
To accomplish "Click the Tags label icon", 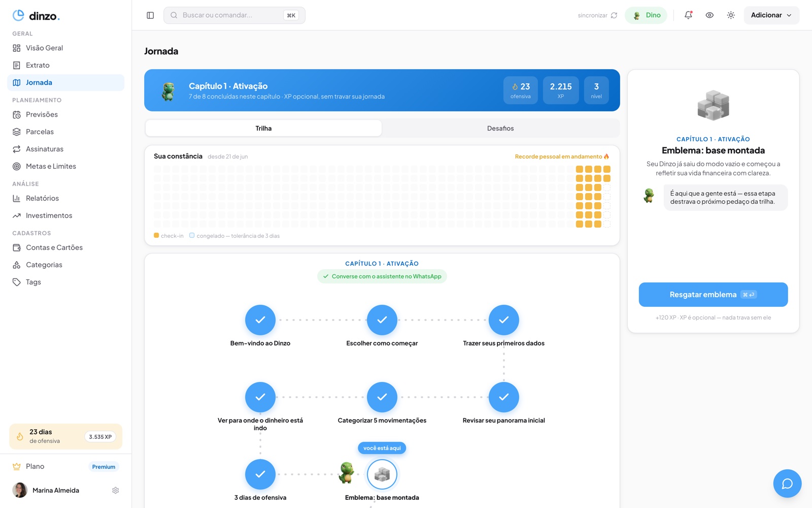I will tap(17, 282).
